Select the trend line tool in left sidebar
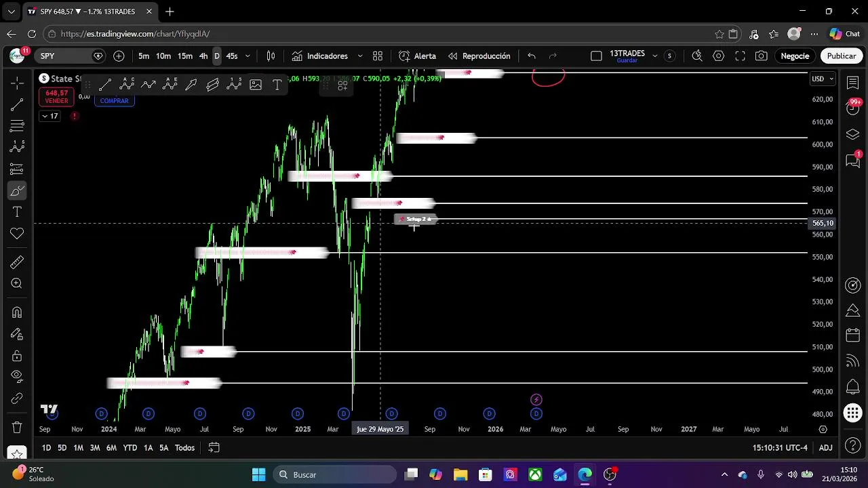 point(17,104)
